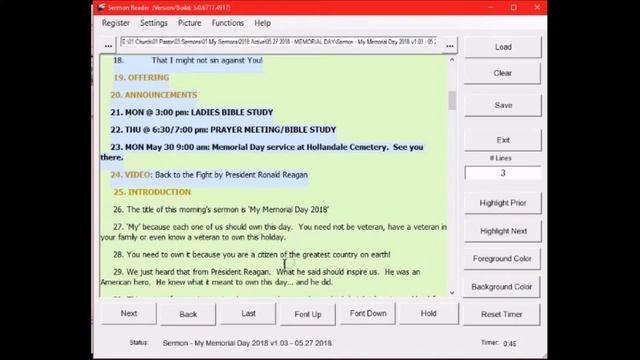
Task: Click the status text 'Sermon - My Memorial Day 2018'
Action: pos(247,343)
